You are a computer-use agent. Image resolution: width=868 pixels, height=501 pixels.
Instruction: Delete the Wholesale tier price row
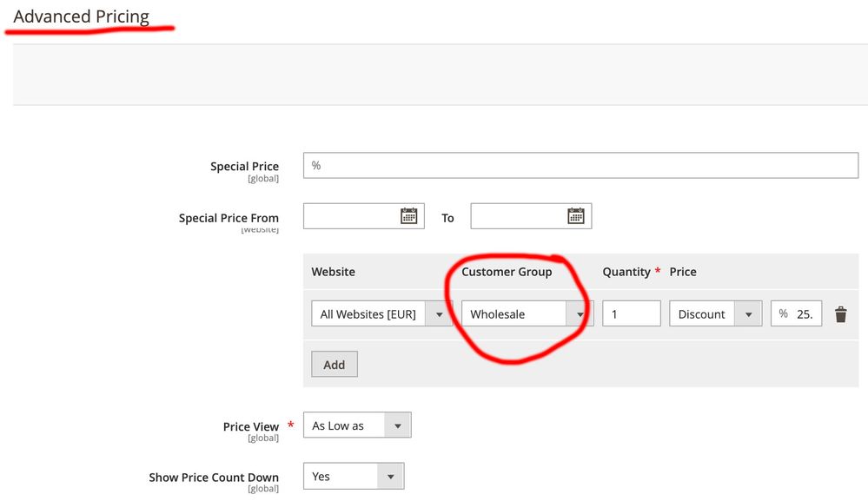(x=840, y=314)
